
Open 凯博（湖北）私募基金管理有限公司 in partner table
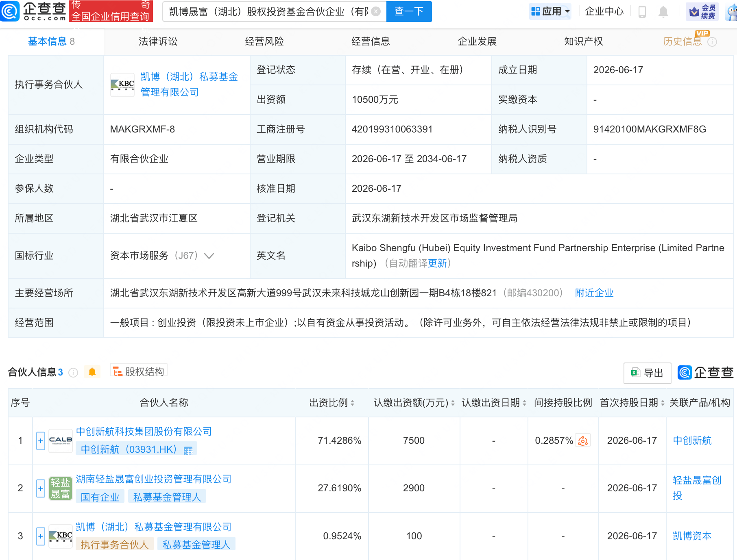[x=153, y=527]
